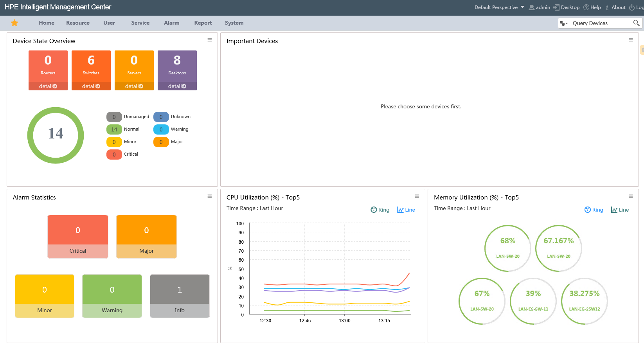Open Warning alarms tile
Viewport: 644px width, 345px height.
[112, 296]
